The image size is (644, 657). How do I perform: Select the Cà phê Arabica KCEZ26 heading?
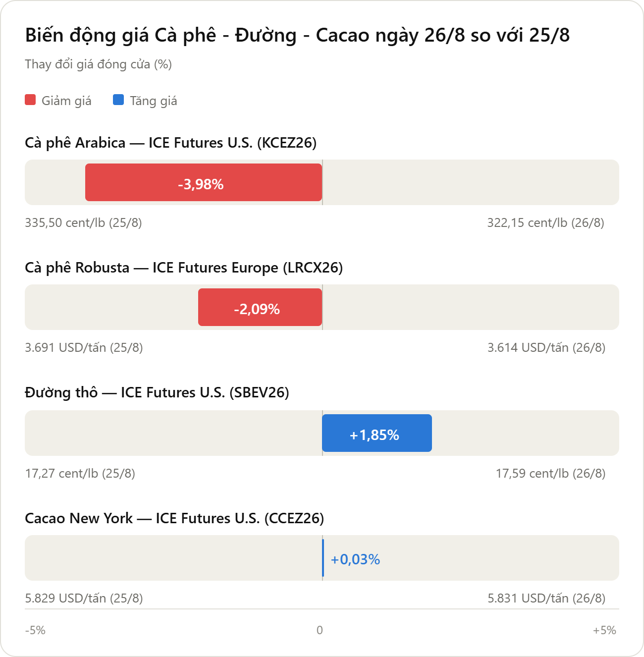tap(170, 143)
